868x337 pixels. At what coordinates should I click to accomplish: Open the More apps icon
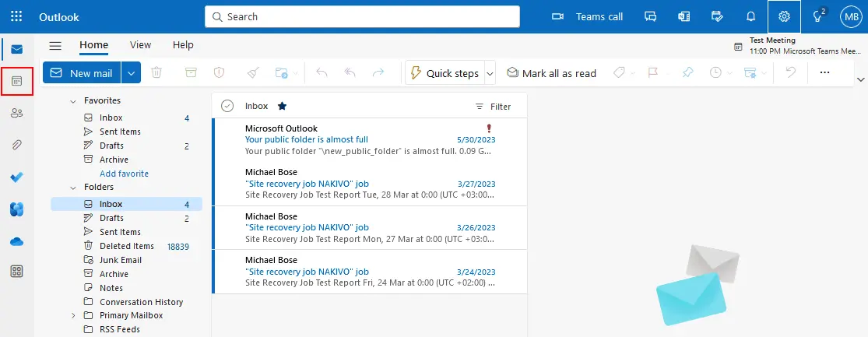(x=16, y=271)
